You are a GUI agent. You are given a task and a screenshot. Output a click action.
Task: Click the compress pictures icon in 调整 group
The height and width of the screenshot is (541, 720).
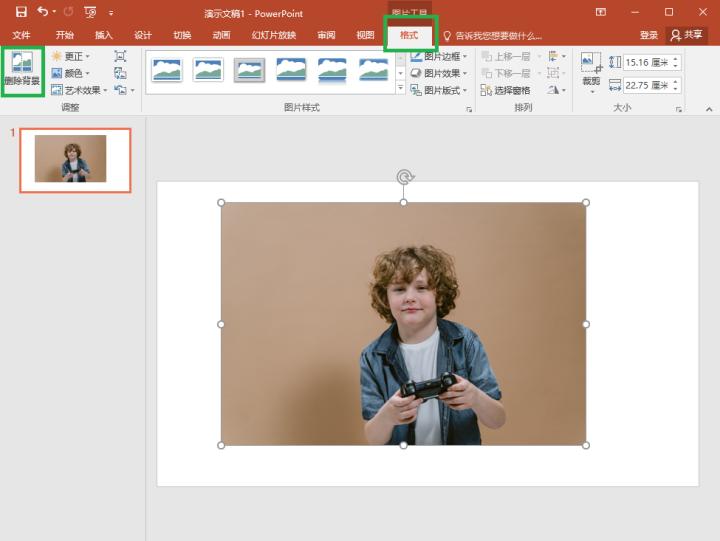120,57
